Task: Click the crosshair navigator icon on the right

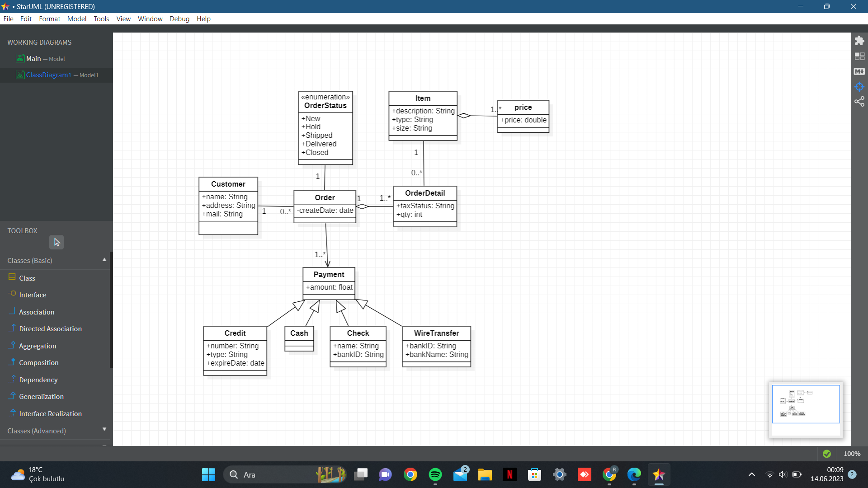Action: 859,87
